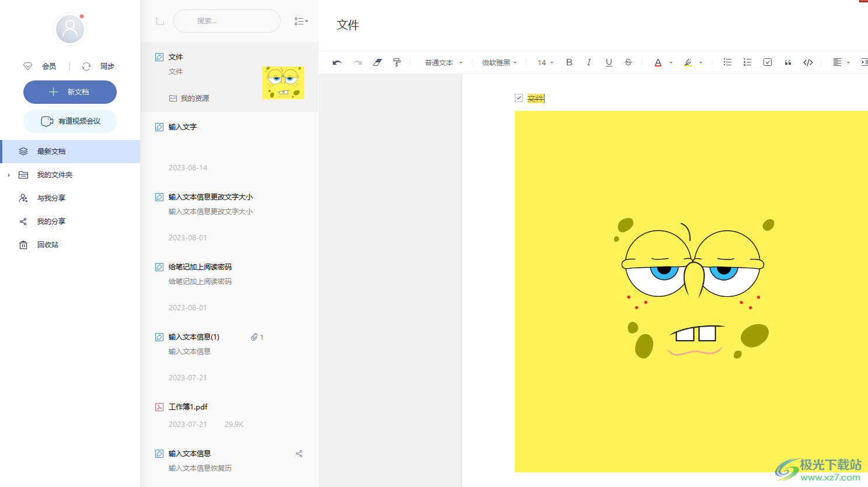
Task: Open the 微软雅黑 font dropdown
Action: (x=500, y=62)
